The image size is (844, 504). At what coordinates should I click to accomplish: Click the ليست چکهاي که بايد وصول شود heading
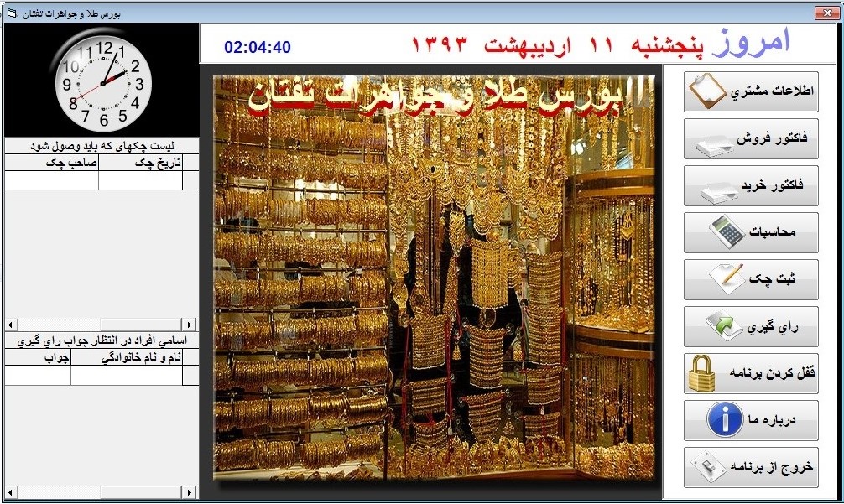point(102,146)
